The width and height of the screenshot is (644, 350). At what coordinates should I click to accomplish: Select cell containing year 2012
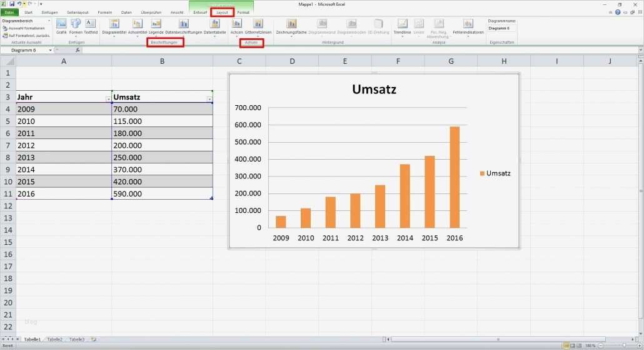[x=64, y=146]
